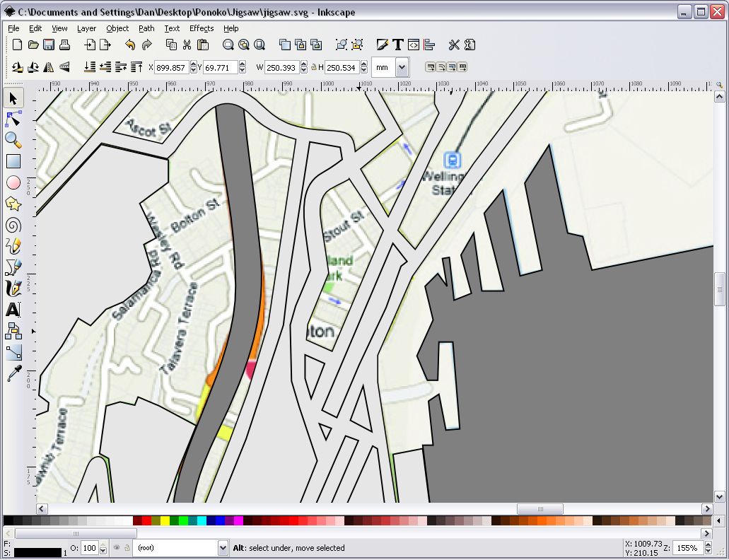Increase the opacity stepper value
729x560 pixels.
[103, 544]
